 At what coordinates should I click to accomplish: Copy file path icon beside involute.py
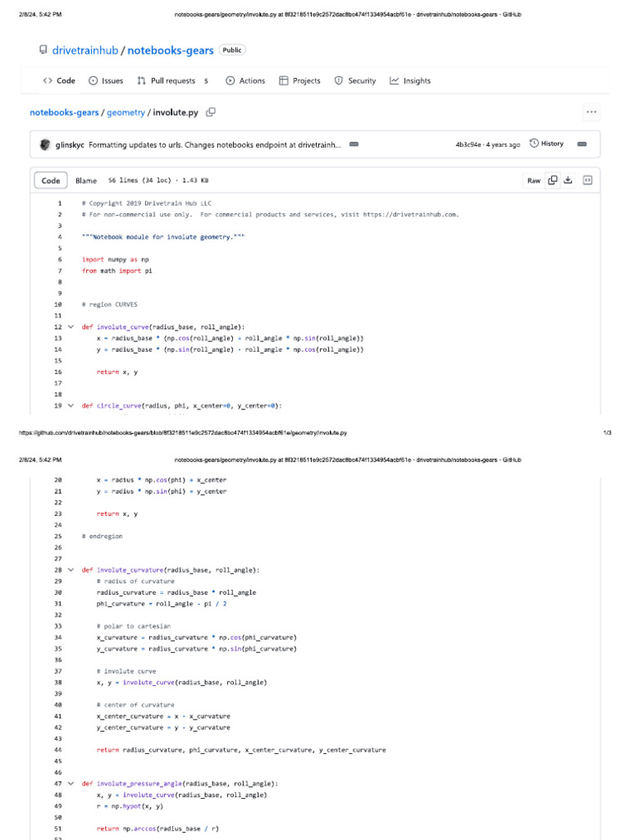pos(211,112)
